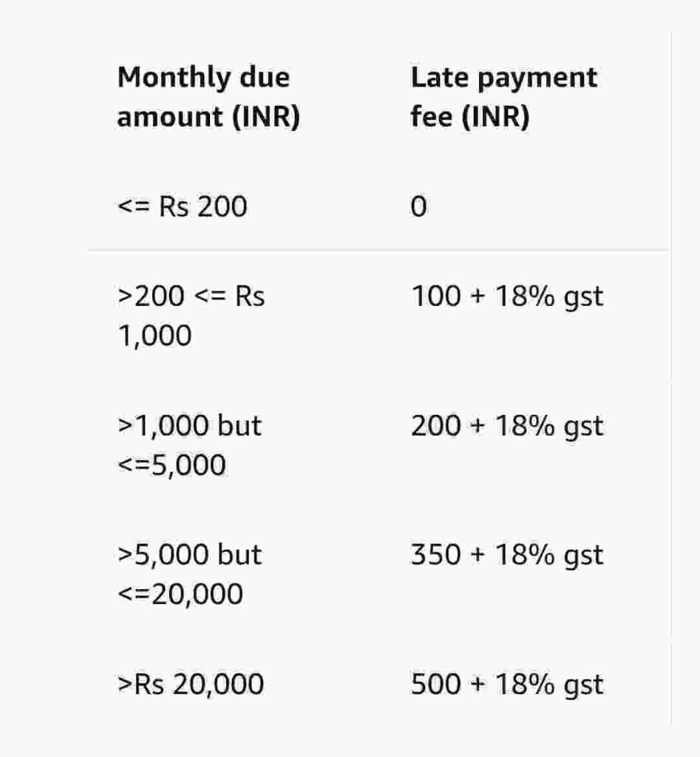Click the word 'Monthly' in the header
Image resolution: width=700 pixels, height=757 pixels.
point(174,78)
